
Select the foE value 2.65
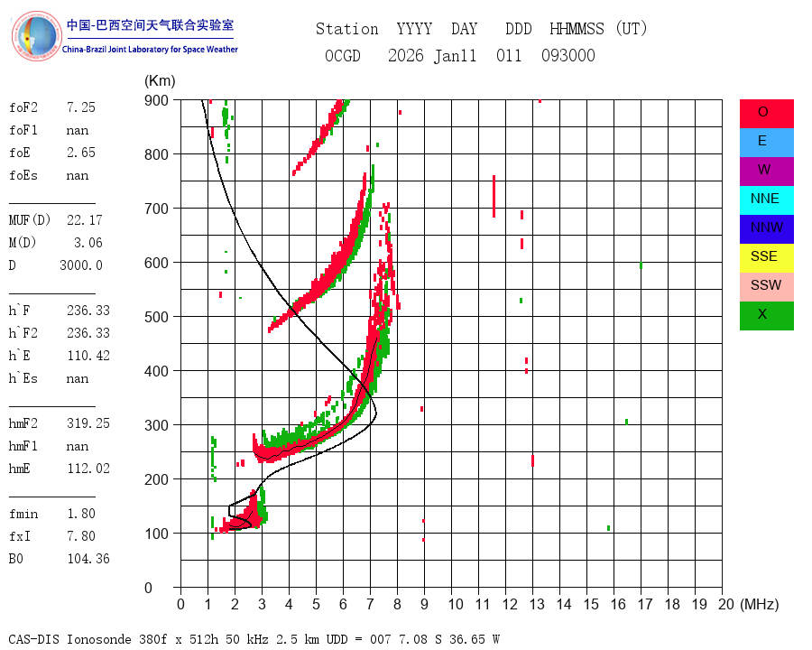pos(81,153)
